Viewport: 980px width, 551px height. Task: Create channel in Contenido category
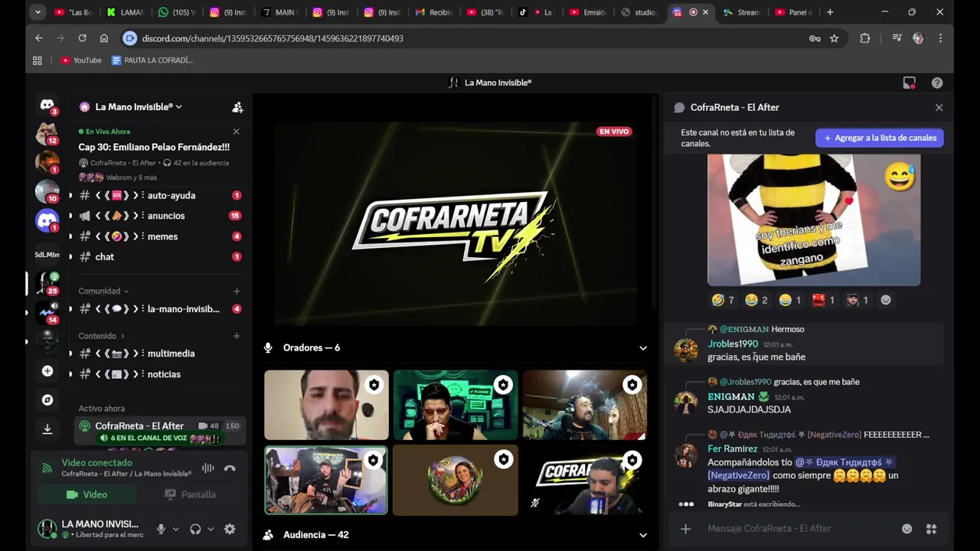coord(237,336)
